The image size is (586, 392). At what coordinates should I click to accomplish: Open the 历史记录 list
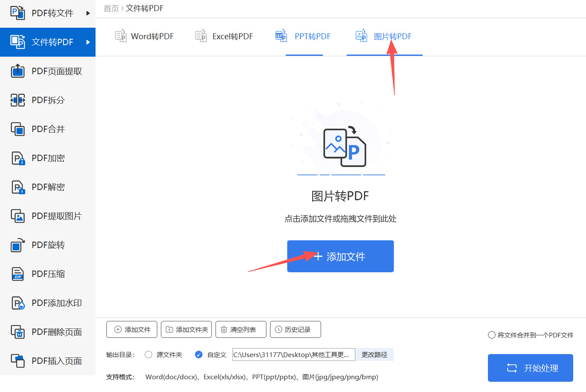pyautogui.click(x=295, y=329)
